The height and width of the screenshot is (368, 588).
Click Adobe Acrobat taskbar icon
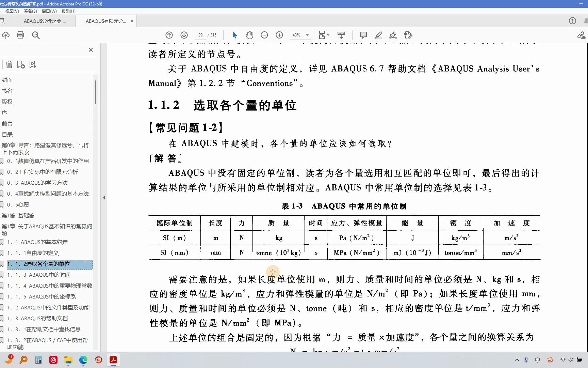click(x=113, y=360)
